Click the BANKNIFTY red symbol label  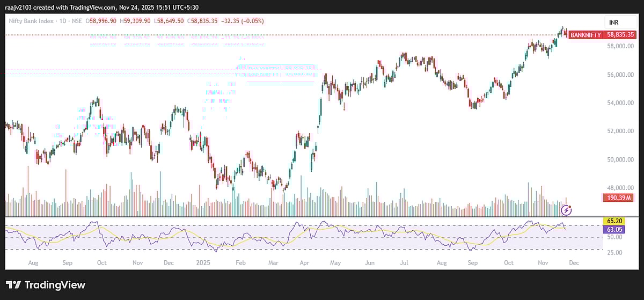click(585, 34)
